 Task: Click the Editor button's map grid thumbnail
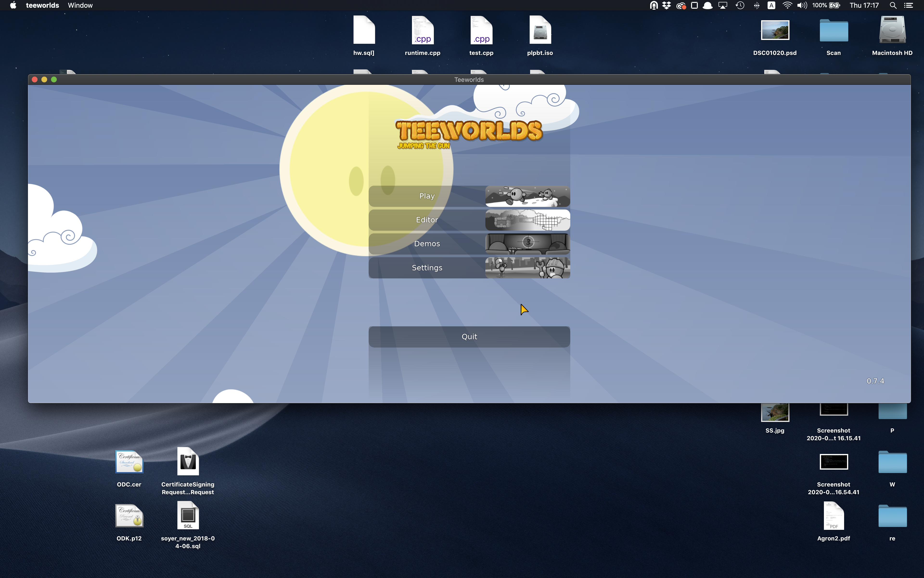coord(528,220)
